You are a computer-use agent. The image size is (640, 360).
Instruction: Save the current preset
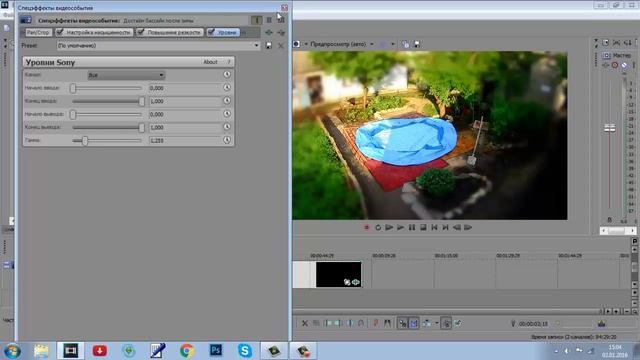(269, 46)
